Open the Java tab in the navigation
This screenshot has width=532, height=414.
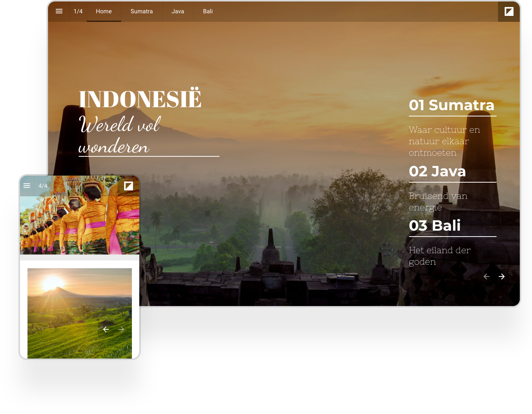tap(178, 11)
